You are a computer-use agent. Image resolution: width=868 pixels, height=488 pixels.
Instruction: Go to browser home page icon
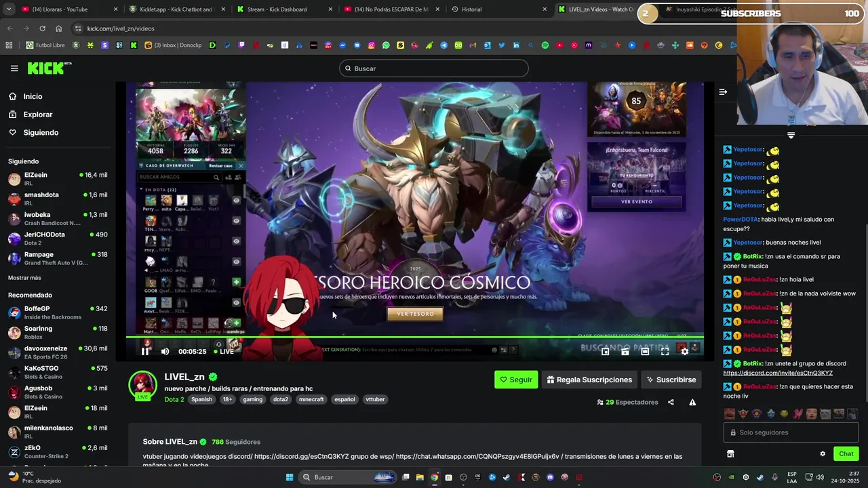58,28
